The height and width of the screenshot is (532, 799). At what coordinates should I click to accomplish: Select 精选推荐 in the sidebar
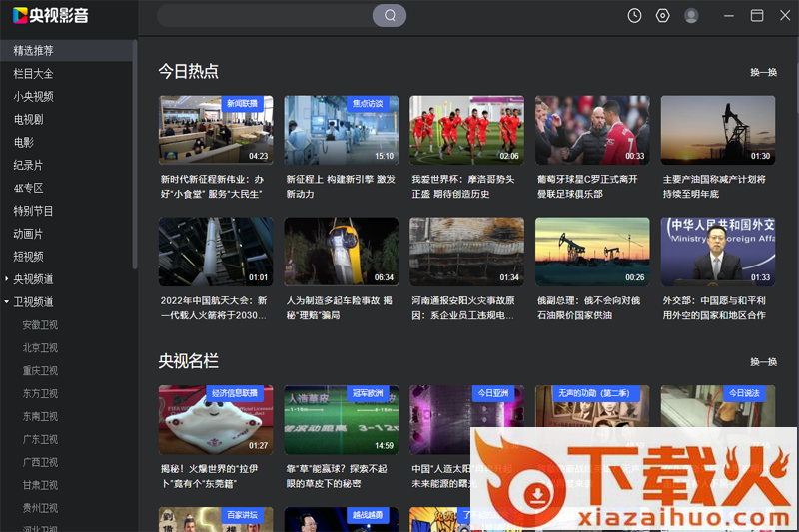66,50
